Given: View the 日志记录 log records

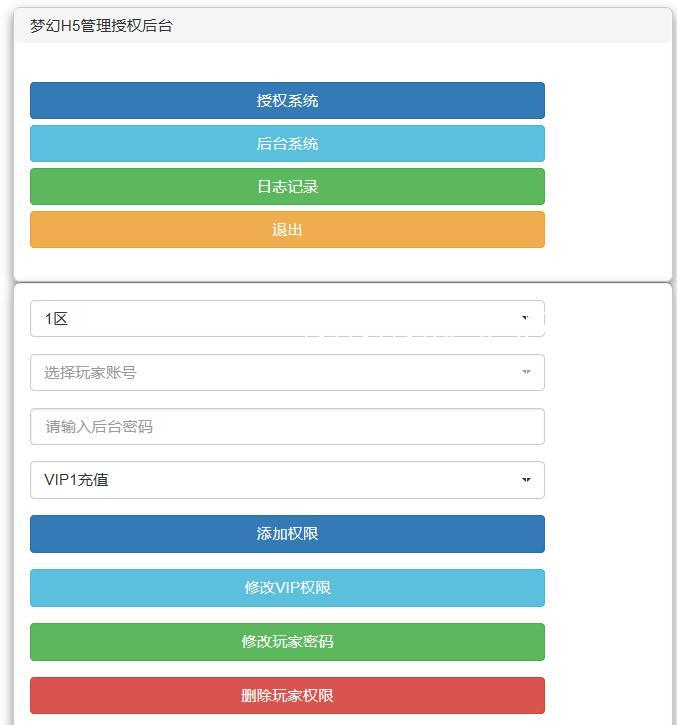Looking at the screenshot, I should coord(287,187).
